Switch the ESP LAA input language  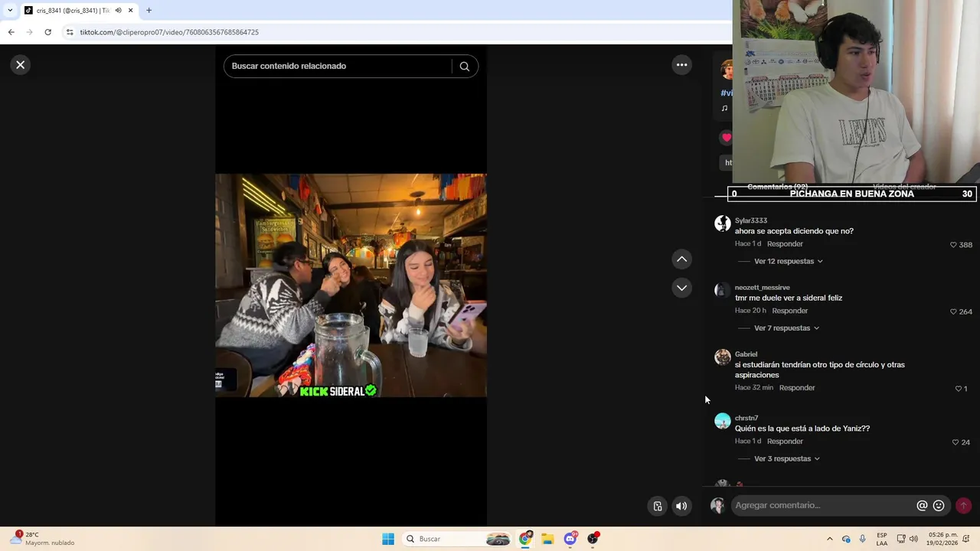882,539
